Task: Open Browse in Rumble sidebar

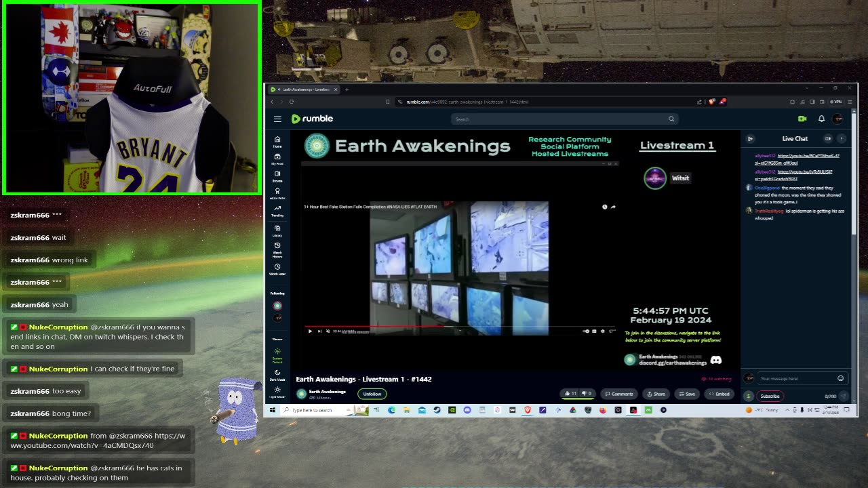Action: coord(277,176)
